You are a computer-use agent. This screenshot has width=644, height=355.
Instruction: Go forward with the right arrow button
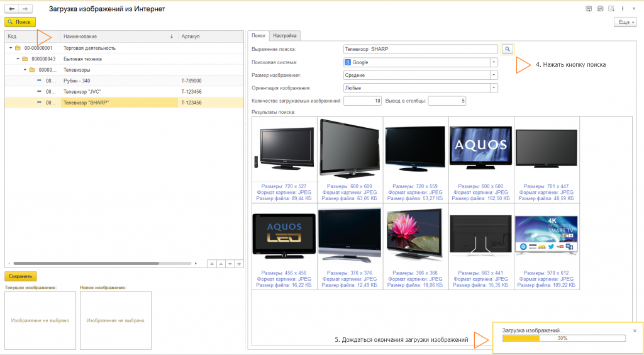pos(25,9)
